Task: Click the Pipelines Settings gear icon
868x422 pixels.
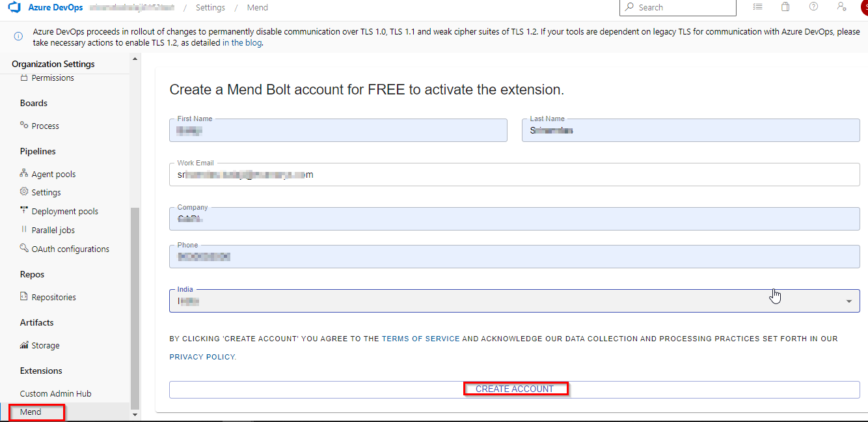Action: (x=24, y=192)
